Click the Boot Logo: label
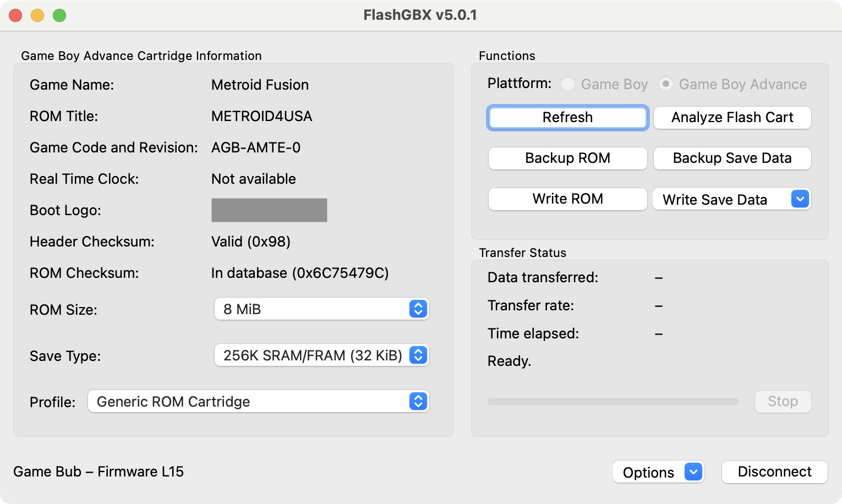Image resolution: width=842 pixels, height=504 pixels. point(65,210)
